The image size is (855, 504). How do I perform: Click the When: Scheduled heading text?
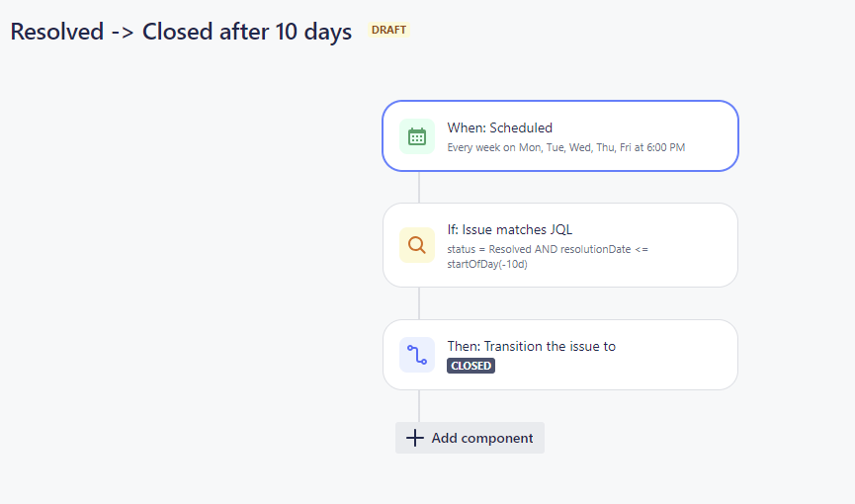tap(500, 127)
